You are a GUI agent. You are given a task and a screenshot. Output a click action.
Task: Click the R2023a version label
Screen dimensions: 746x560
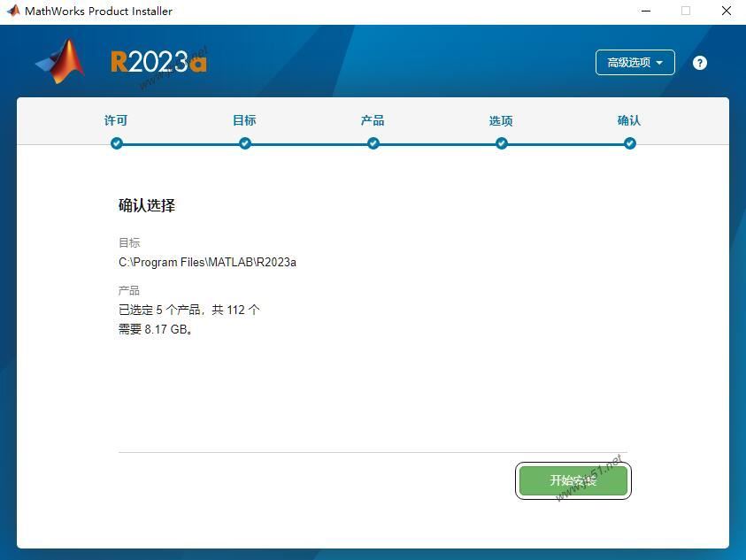pyautogui.click(x=159, y=61)
